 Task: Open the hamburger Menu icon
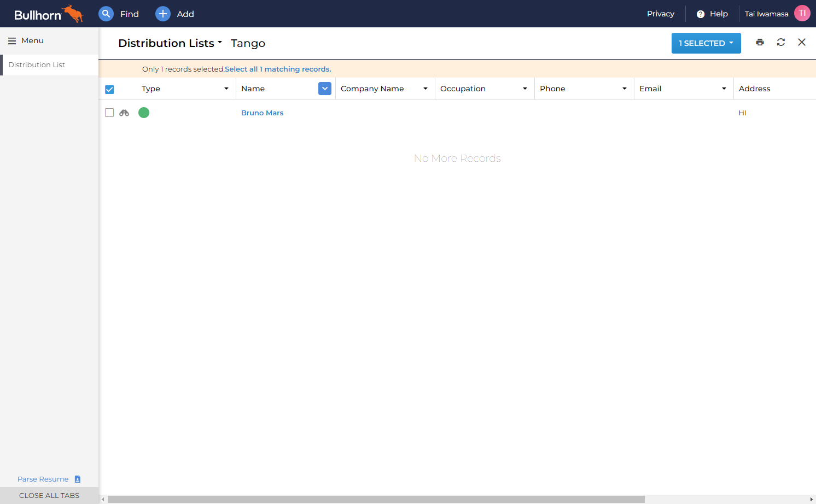12,41
